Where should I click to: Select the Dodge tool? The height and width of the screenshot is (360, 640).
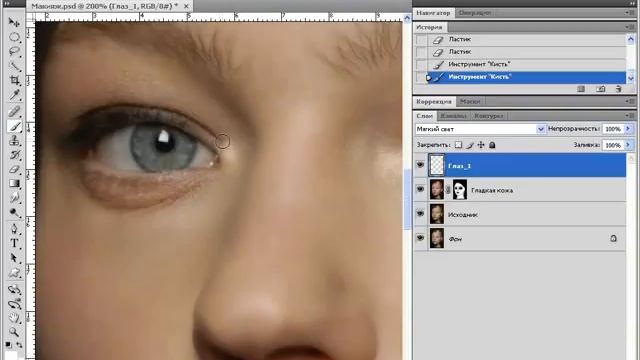point(14,213)
